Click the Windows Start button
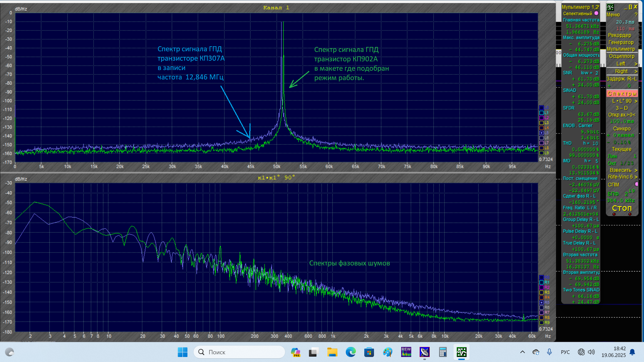 [x=182, y=352]
